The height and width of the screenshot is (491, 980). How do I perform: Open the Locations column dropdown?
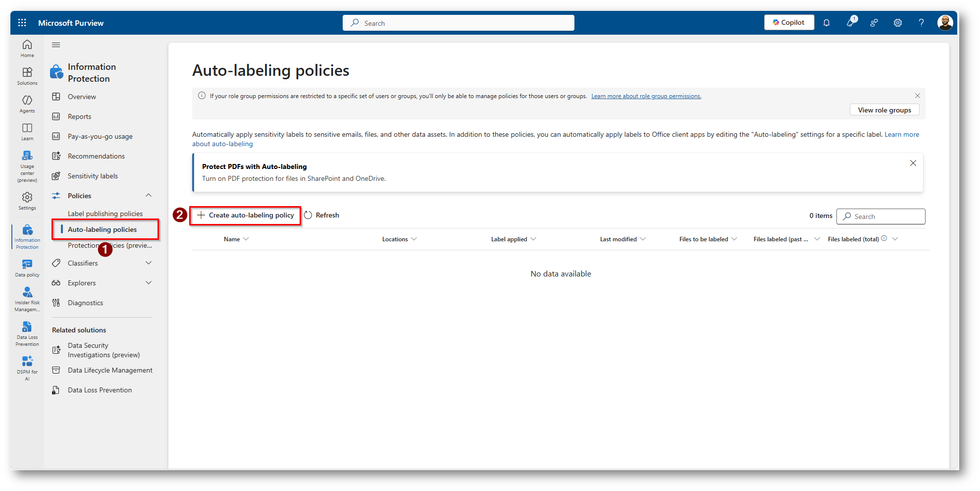click(414, 239)
